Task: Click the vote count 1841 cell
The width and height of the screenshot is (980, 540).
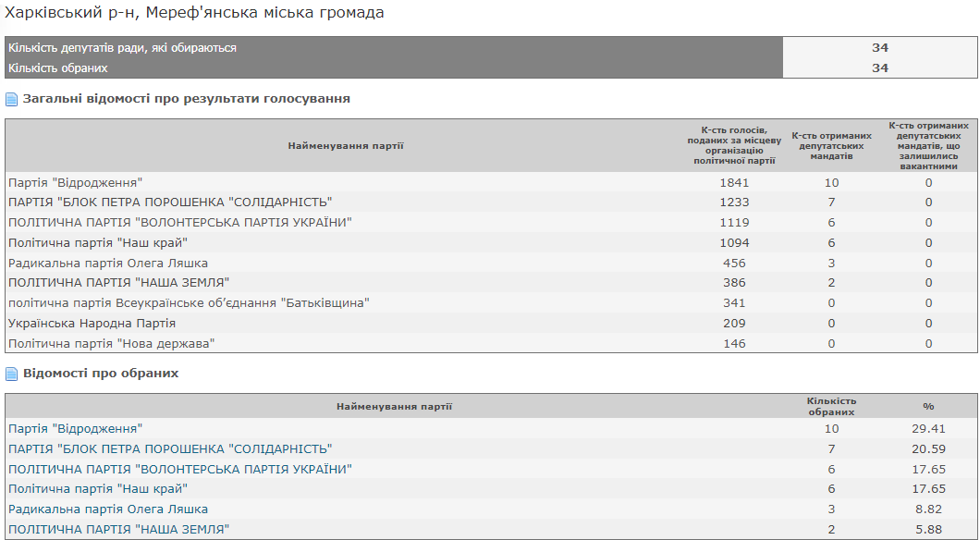Action: (x=734, y=183)
